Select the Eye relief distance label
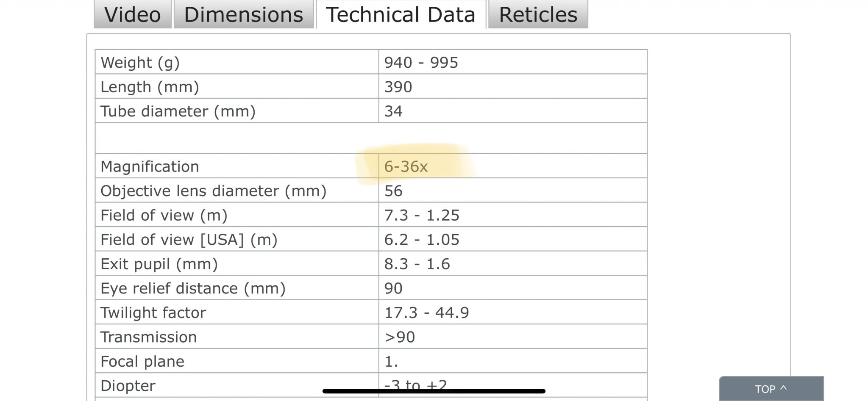The width and height of the screenshot is (868, 401). click(x=193, y=288)
